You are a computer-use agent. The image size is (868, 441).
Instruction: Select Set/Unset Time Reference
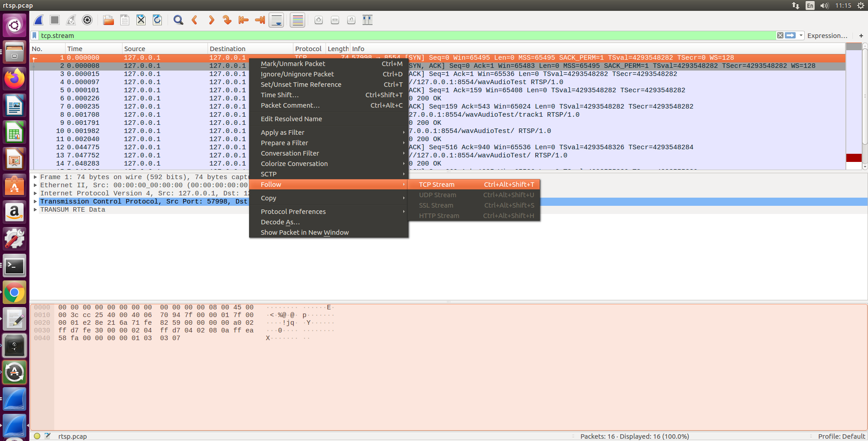pos(329,85)
